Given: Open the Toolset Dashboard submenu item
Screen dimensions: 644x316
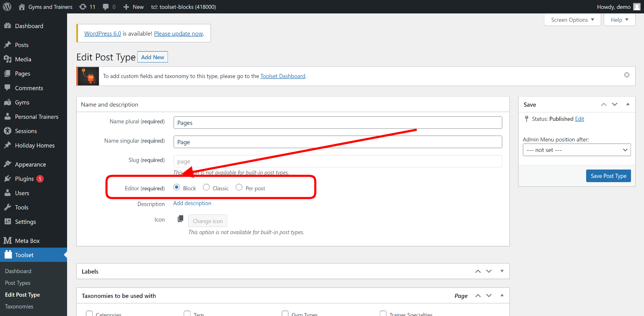Looking at the screenshot, I should click(18, 271).
